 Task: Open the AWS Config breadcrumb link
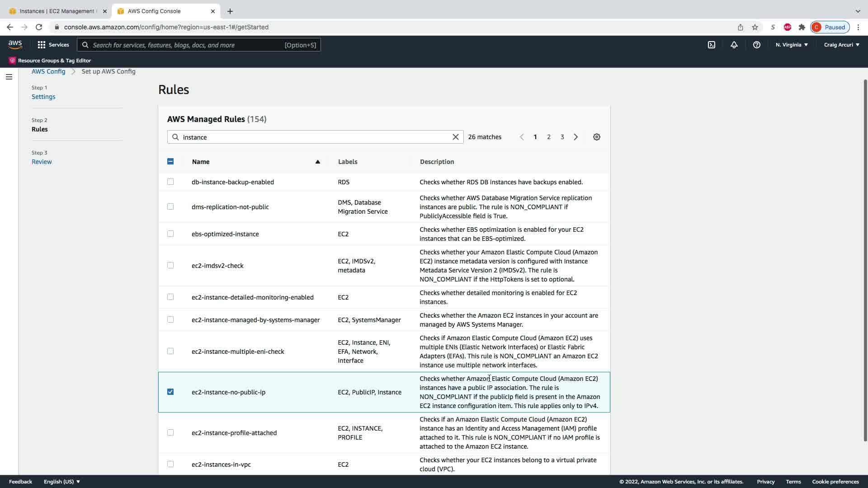click(48, 71)
